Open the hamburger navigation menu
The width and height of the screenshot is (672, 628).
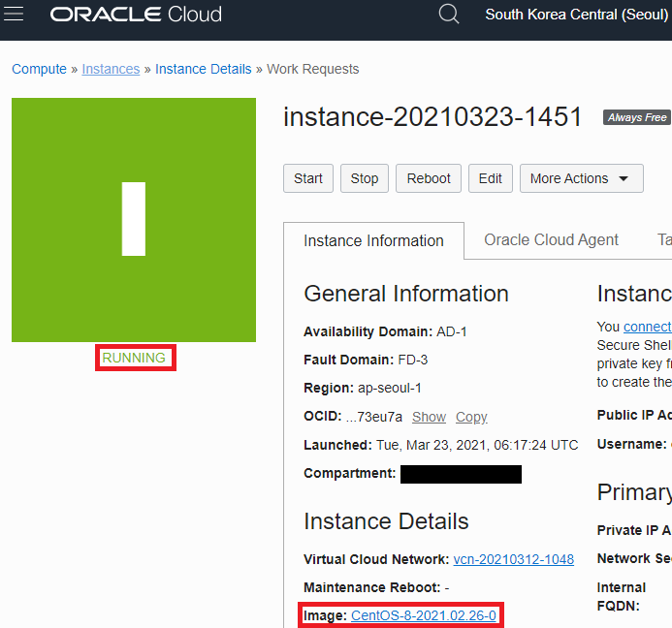tap(14, 14)
